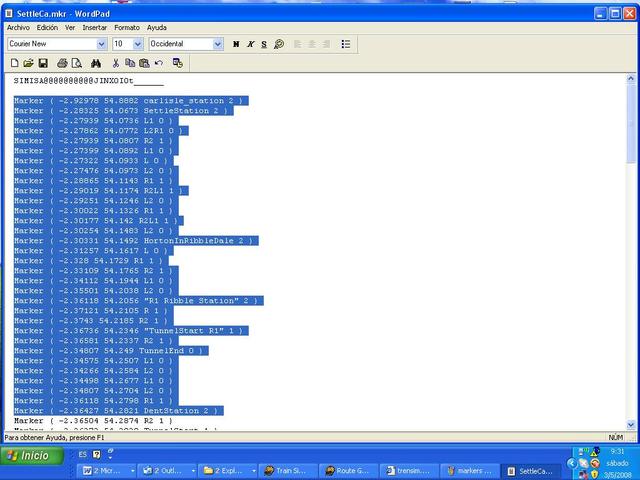Click the Inicio start button

(x=28, y=455)
